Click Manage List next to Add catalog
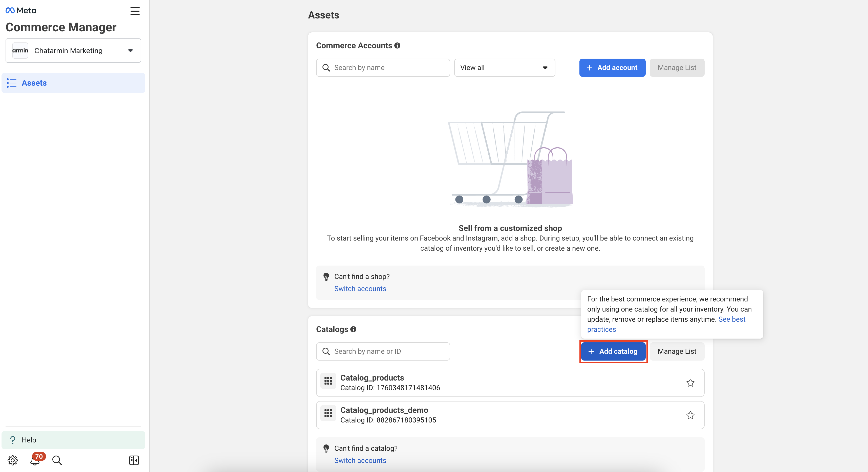Viewport: 868px width, 472px height. point(677,351)
